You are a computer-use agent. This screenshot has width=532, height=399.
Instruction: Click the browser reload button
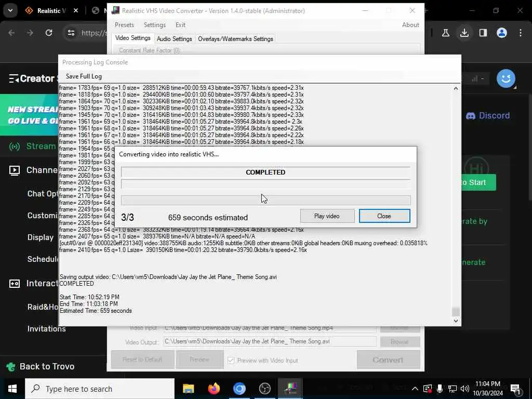pos(49,33)
